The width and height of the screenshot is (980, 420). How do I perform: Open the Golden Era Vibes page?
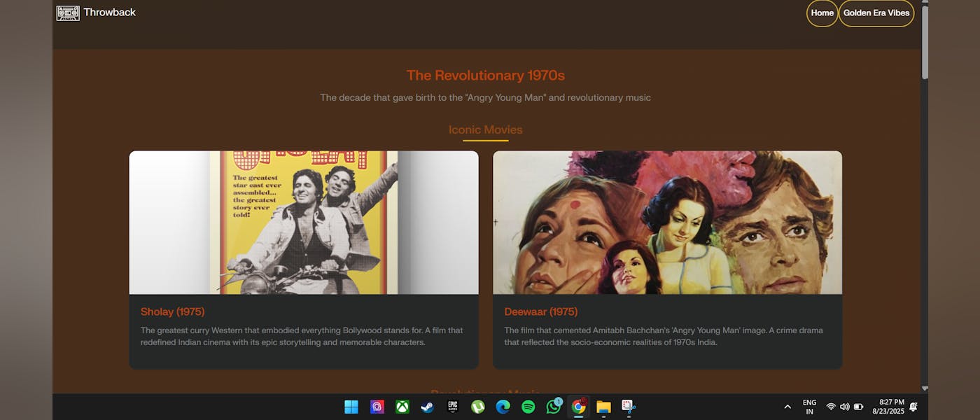point(876,13)
